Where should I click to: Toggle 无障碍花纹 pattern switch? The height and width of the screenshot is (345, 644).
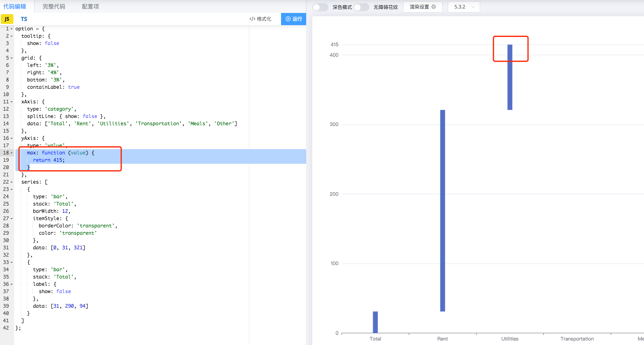[x=361, y=7]
